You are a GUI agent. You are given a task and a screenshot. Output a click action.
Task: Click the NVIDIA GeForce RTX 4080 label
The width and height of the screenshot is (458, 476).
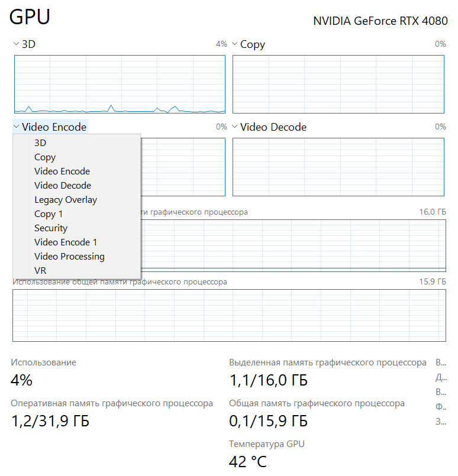pos(379,21)
